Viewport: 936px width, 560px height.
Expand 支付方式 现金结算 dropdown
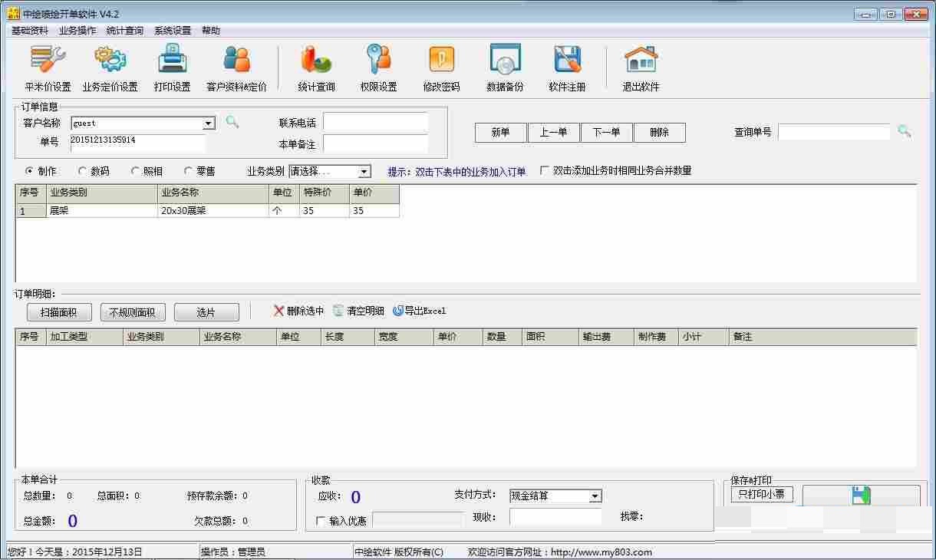(595, 496)
